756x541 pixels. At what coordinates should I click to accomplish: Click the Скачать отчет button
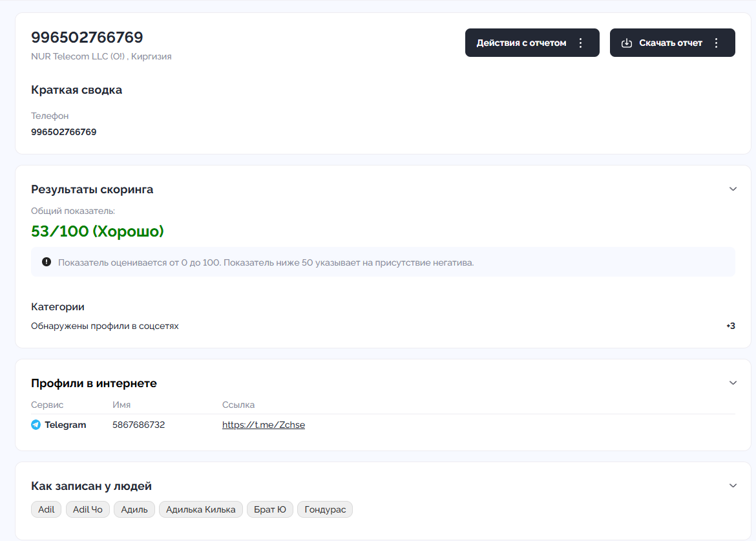672,43
